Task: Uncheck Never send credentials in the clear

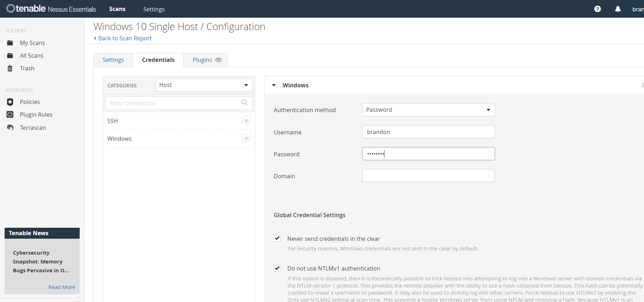Action: pyautogui.click(x=277, y=239)
